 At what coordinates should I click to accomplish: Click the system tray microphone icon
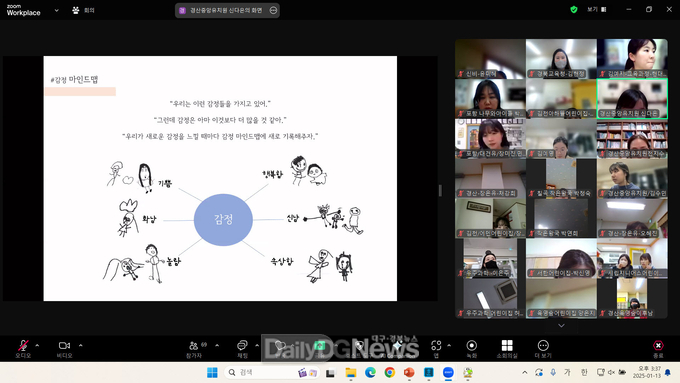553,372
